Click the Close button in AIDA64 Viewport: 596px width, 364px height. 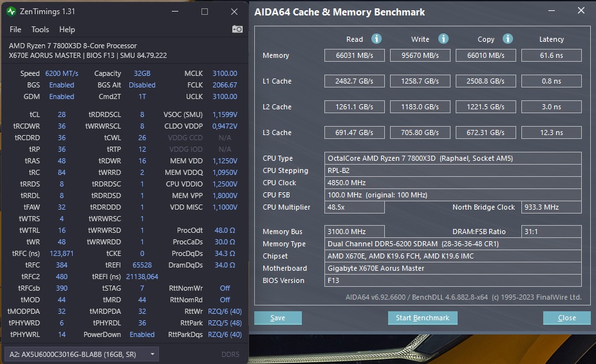pos(567,318)
